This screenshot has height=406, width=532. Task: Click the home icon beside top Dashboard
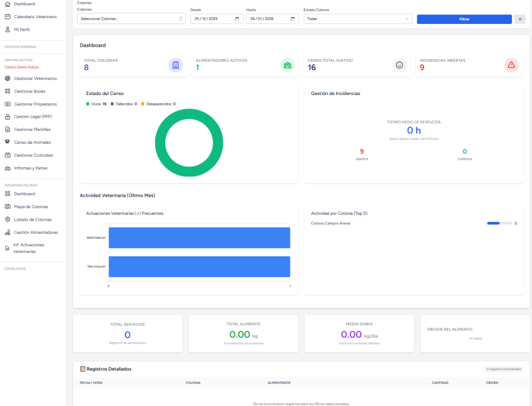coord(7,4)
